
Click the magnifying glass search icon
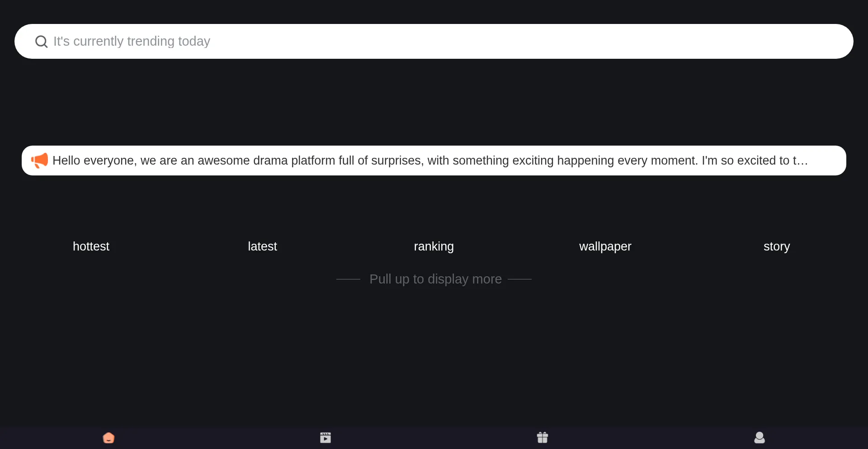point(41,42)
